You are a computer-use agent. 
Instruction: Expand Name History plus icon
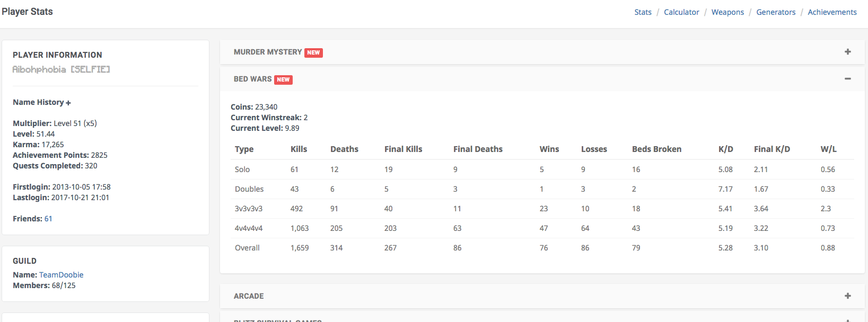point(68,103)
